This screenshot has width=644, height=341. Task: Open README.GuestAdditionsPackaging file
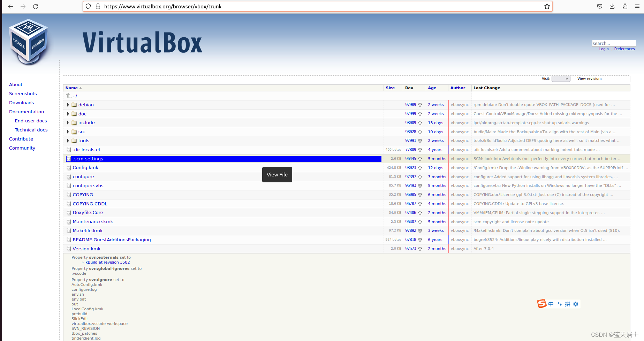[x=112, y=240]
